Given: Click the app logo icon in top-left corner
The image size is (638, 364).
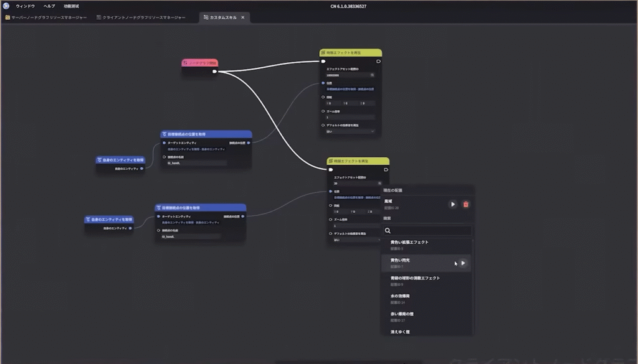Looking at the screenshot, I should click(6, 6).
